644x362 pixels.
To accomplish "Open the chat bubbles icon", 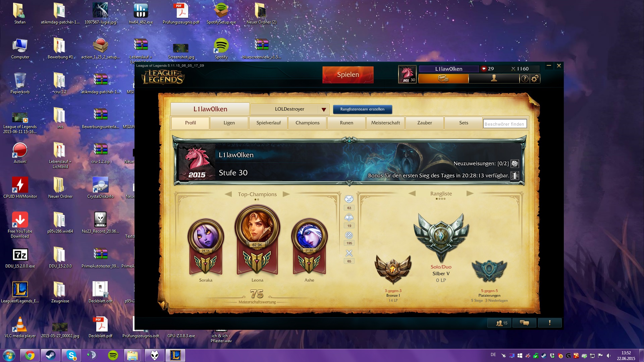I will [x=524, y=323].
